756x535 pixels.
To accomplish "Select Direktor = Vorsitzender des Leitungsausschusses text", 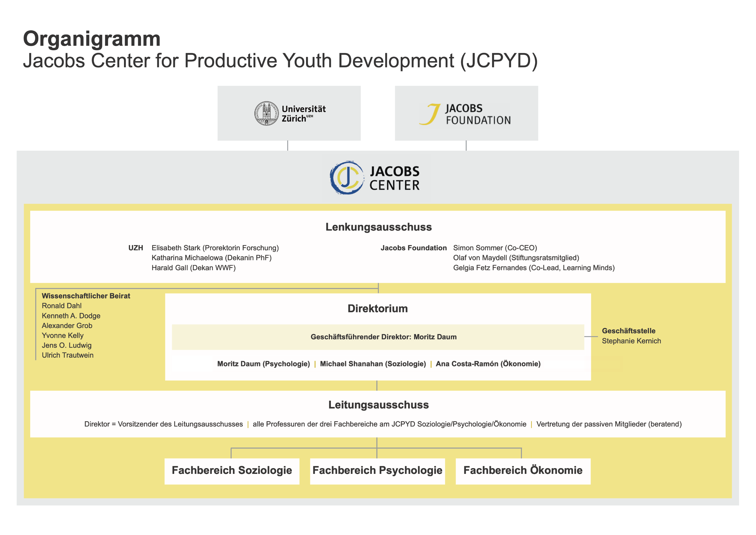I will 163,424.
